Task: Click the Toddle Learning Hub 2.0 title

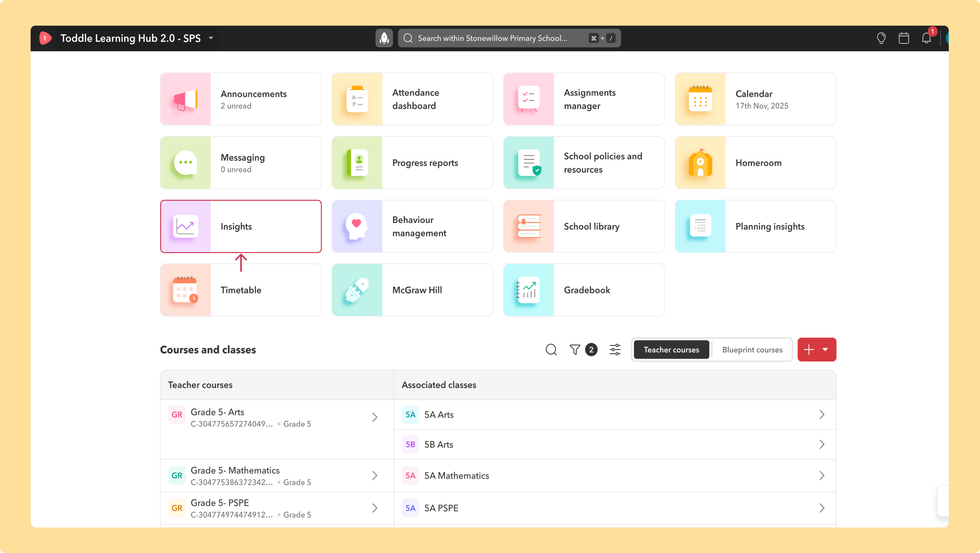Action: (x=131, y=38)
